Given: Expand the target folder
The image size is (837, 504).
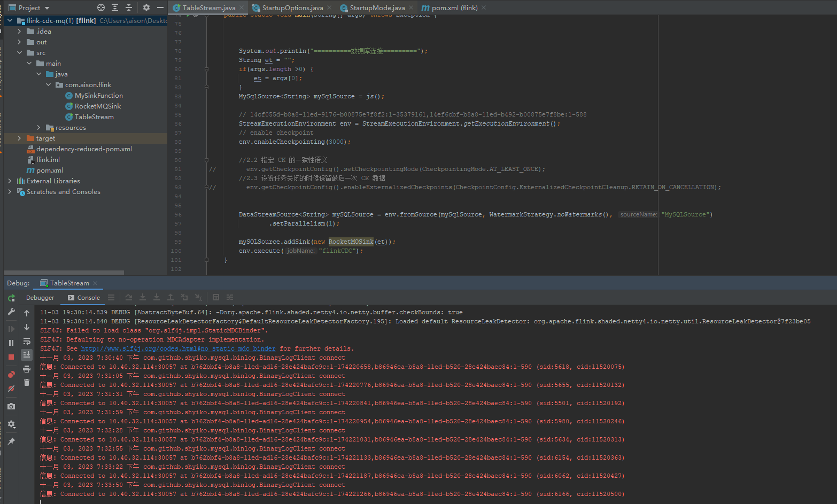Looking at the screenshot, I should tap(19, 138).
